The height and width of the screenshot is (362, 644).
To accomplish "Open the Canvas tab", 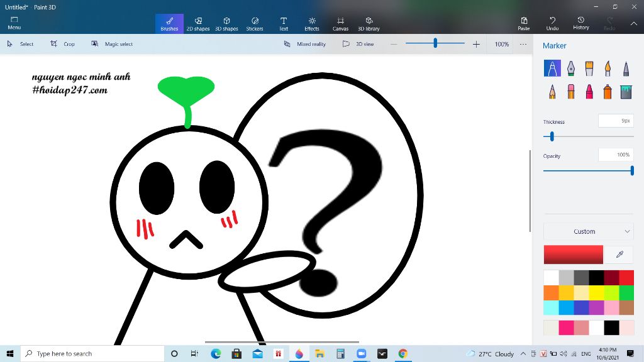I will coord(340,24).
